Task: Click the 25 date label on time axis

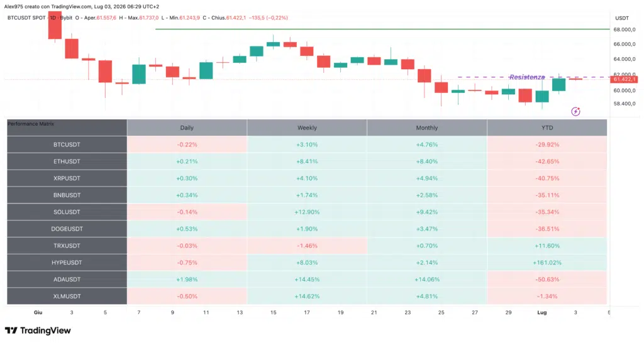Action: (441, 312)
